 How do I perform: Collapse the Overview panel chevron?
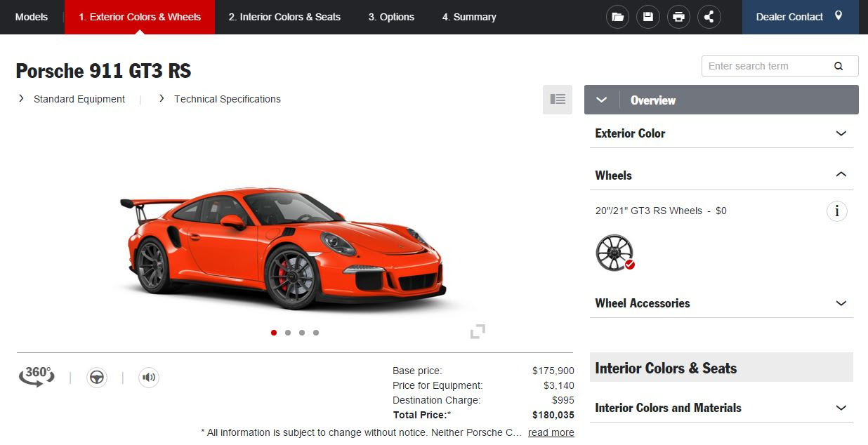click(601, 100)
